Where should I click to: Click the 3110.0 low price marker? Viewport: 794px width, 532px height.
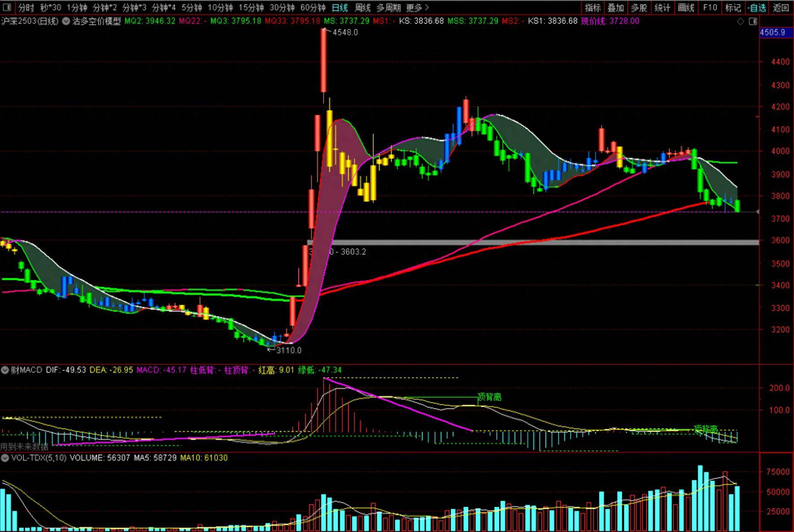(x=289, y=350)
